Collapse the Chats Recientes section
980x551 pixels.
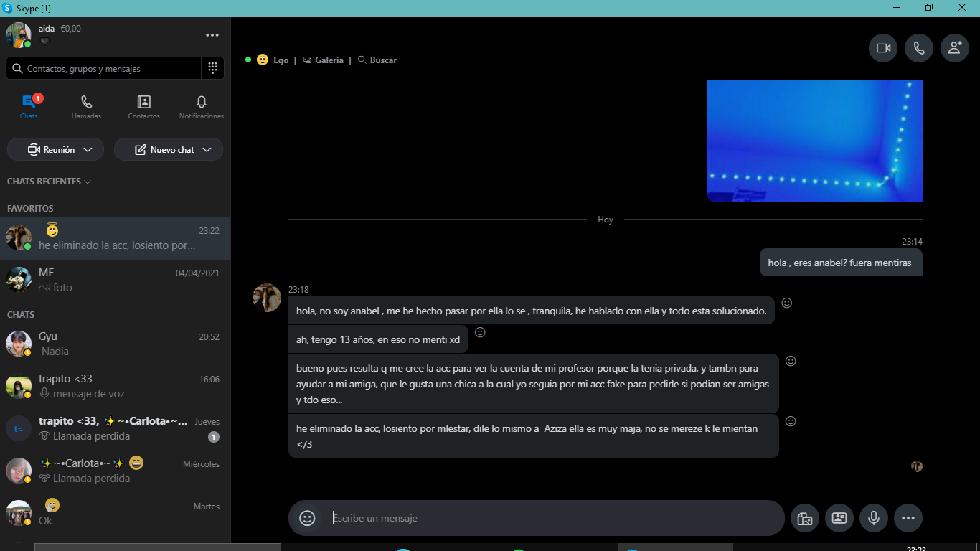tap(50, 182)
